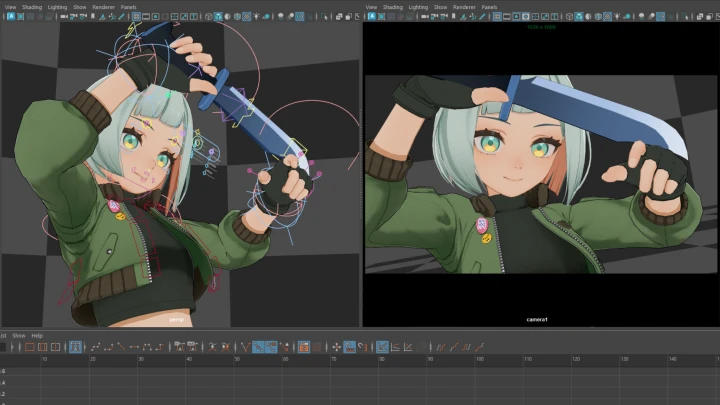
Task: Click 2D pan/zoom icon in persp panel
Action: [x=112, y=17]
